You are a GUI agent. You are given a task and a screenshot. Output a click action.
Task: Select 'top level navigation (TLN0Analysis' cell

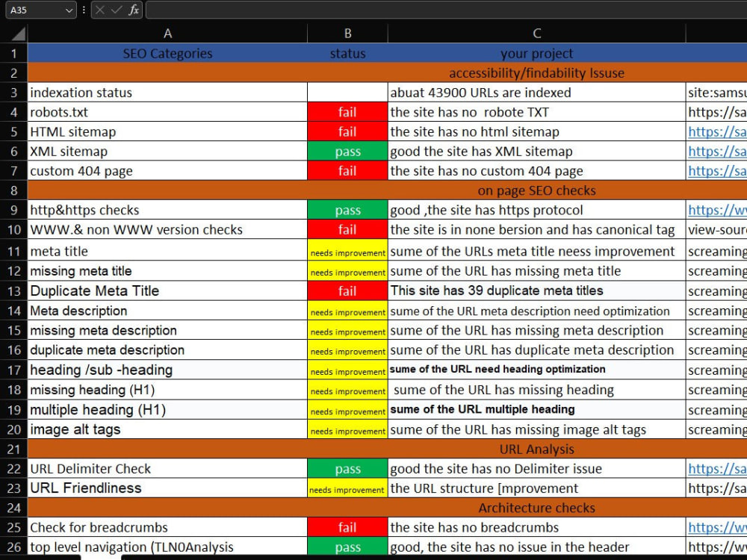pos(167,547)
